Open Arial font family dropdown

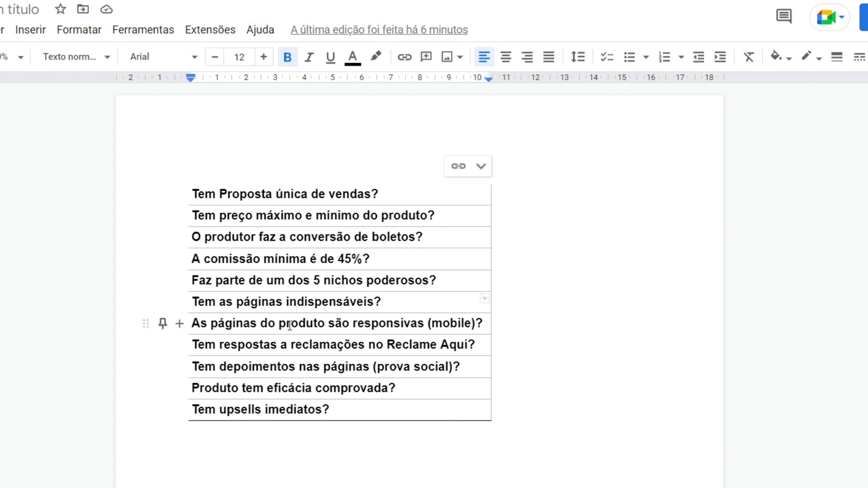pyautogui.click(x=163, y=57)
